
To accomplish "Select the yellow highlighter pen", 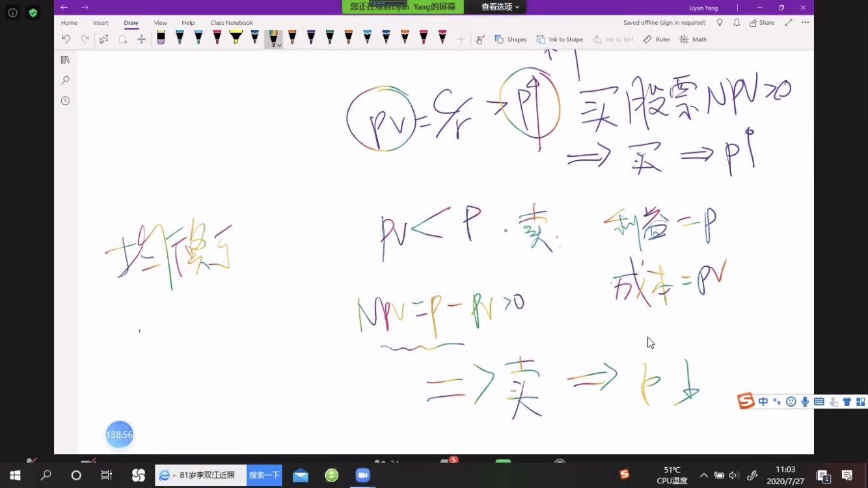I will [236, 38].
